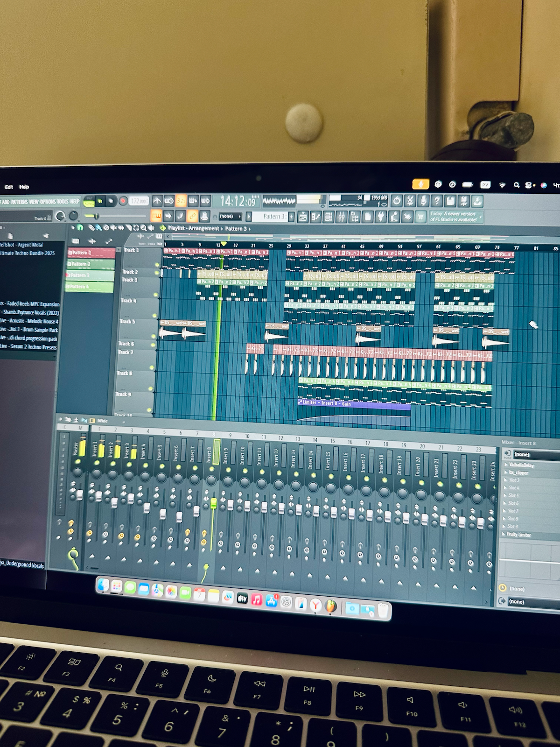Select the Paint brush tool in playlist
The width and height of the screenshot is (560, 747).
(x=99, y=228)
